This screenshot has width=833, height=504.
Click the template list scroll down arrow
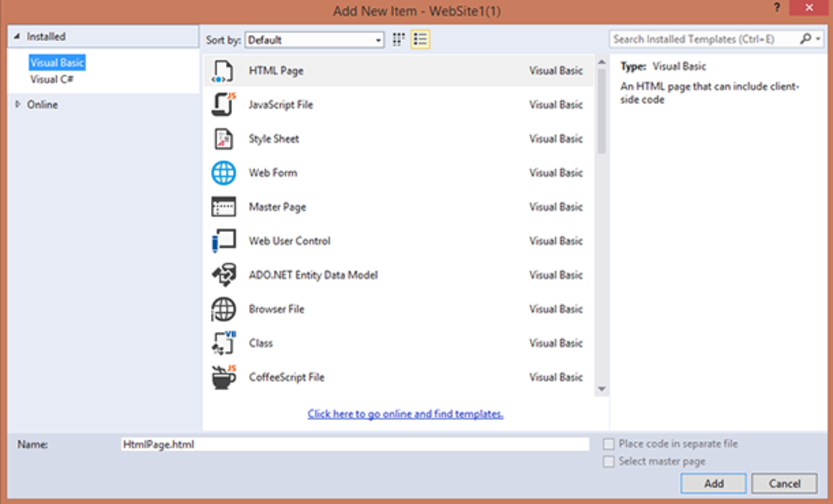coord(601,389)
